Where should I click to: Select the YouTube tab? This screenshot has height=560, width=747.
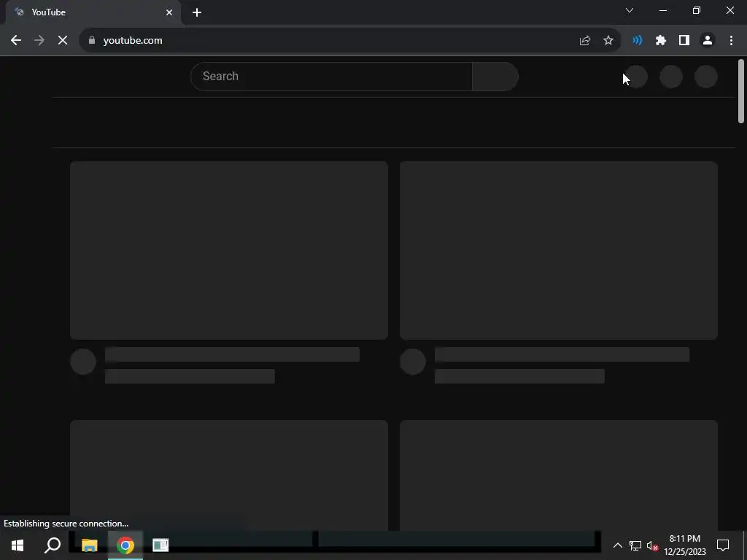pyautogui.click(x=93, y=12)
